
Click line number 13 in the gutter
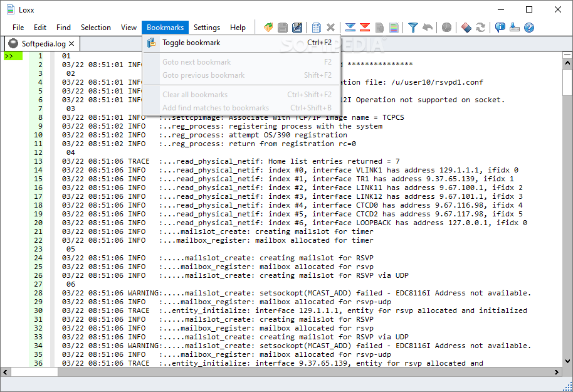pos(38,161)
